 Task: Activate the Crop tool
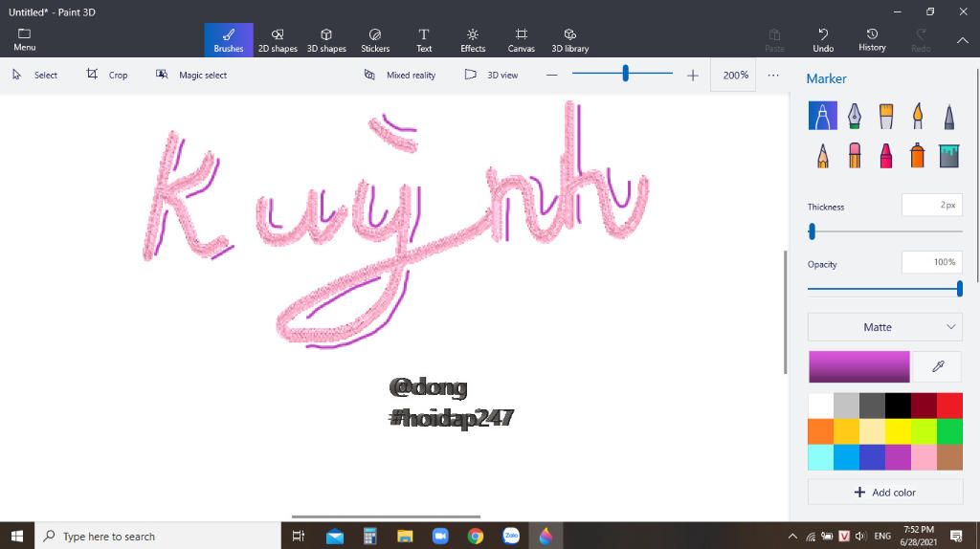coord(107,75)
